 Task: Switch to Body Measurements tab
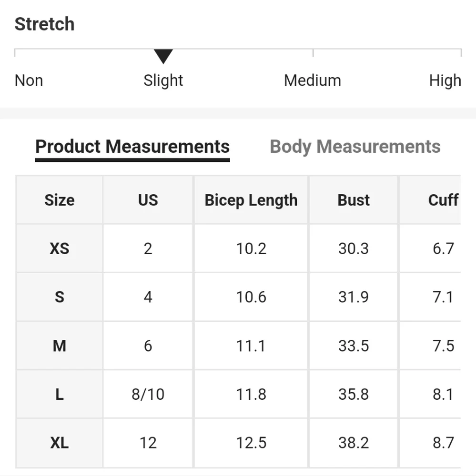coord(355,147)
